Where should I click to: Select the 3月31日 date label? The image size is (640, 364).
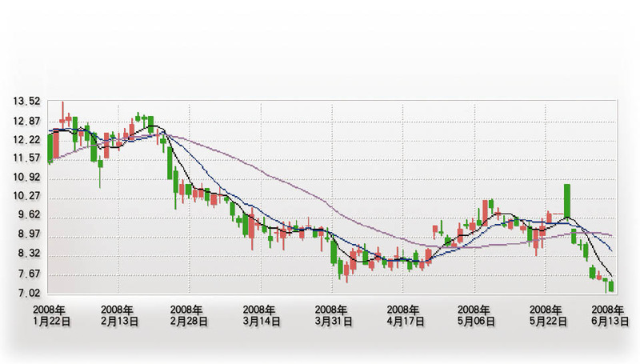coord(331,321)
